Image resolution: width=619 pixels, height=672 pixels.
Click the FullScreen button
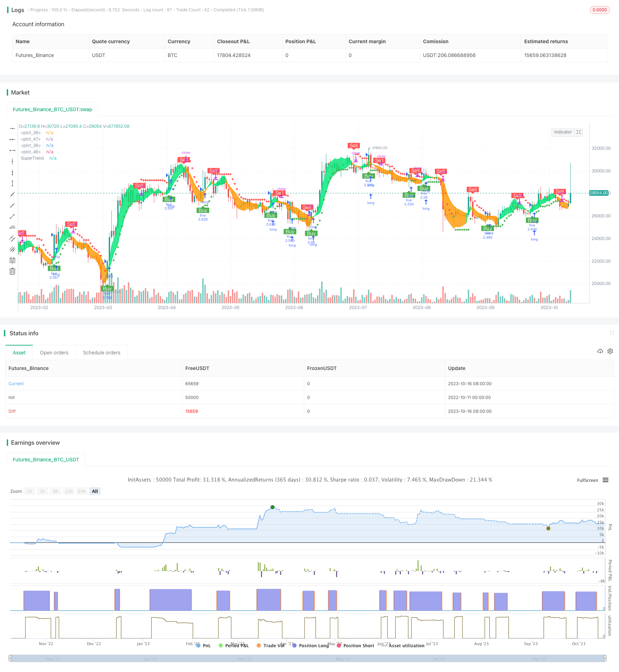587,480
